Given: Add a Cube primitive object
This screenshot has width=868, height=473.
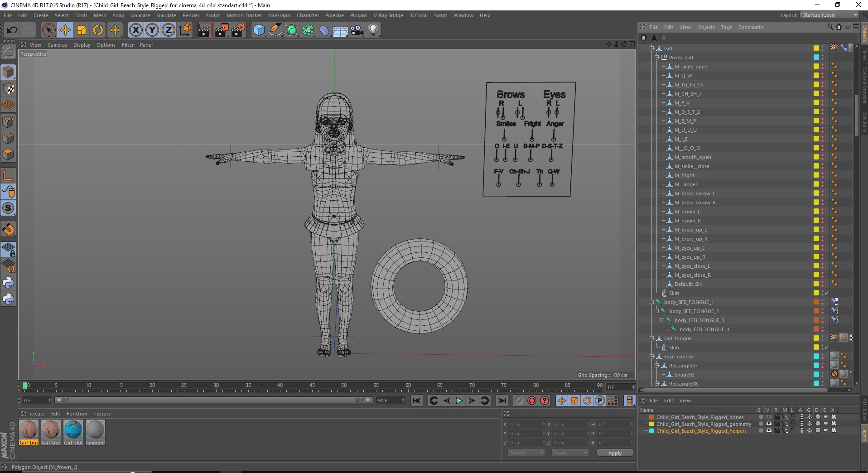Looking at the screenshot, I should click(259, 30).
